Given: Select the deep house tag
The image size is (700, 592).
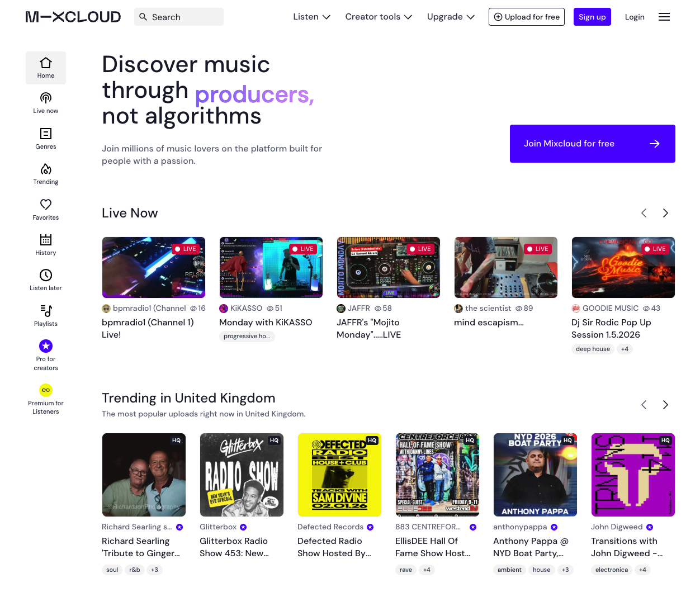Looking at the screenshot, I should [593, 349].
